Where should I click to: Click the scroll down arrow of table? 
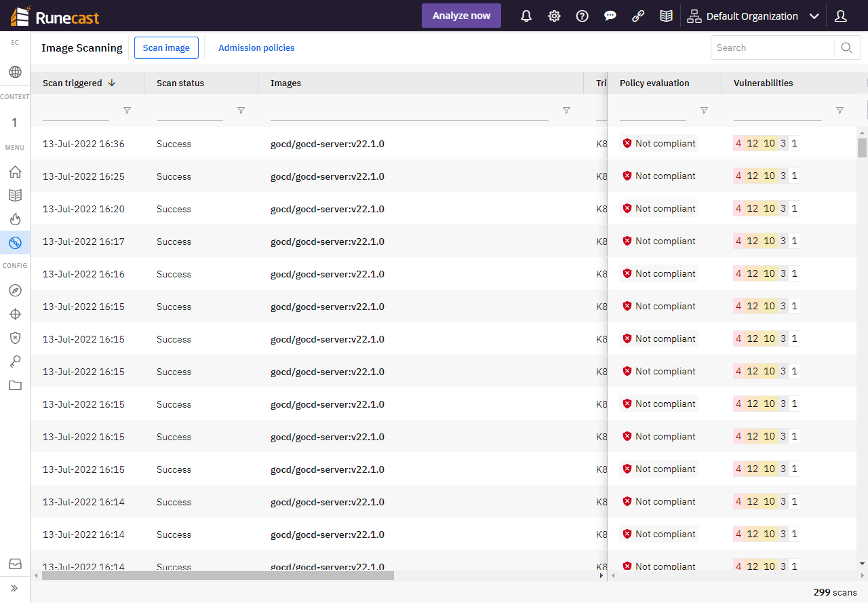click(862, 564)
